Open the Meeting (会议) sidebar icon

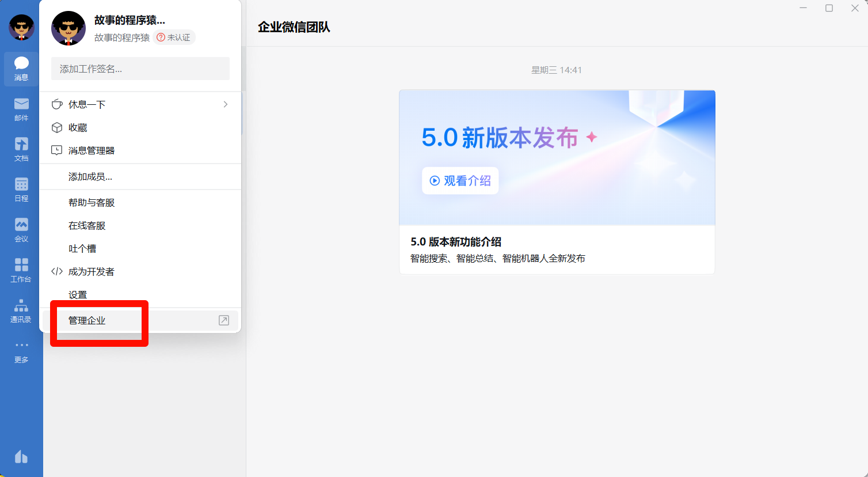coord(21,230)
